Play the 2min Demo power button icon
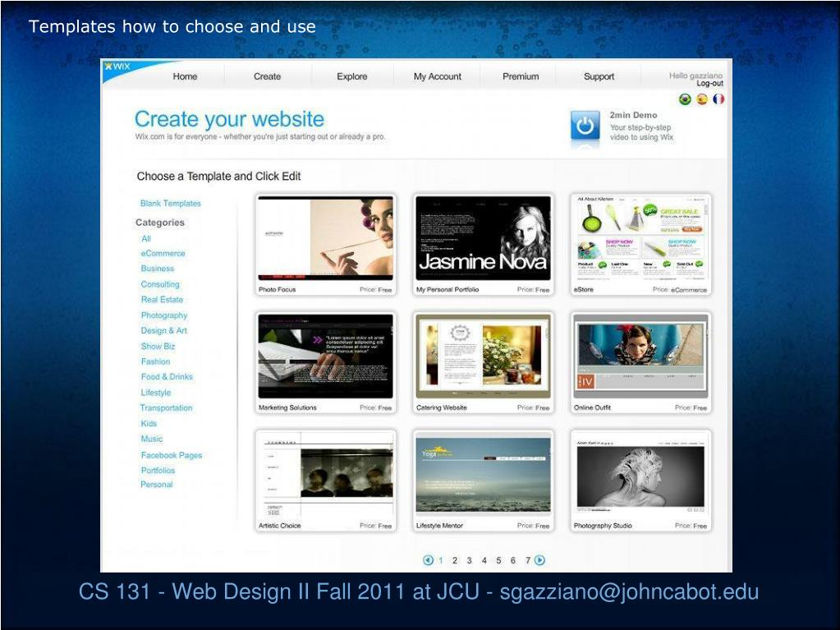840x630 pixels. click(585, 126)
